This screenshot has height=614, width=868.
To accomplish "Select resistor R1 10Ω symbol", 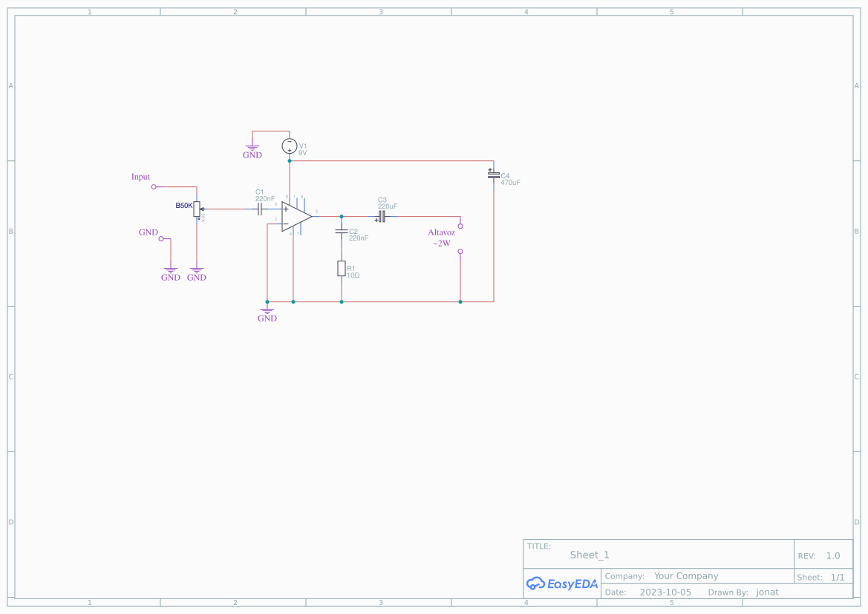I will (341, 270).
